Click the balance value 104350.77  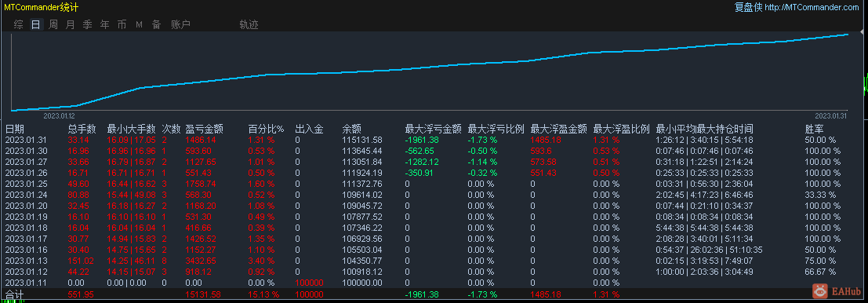362,261
